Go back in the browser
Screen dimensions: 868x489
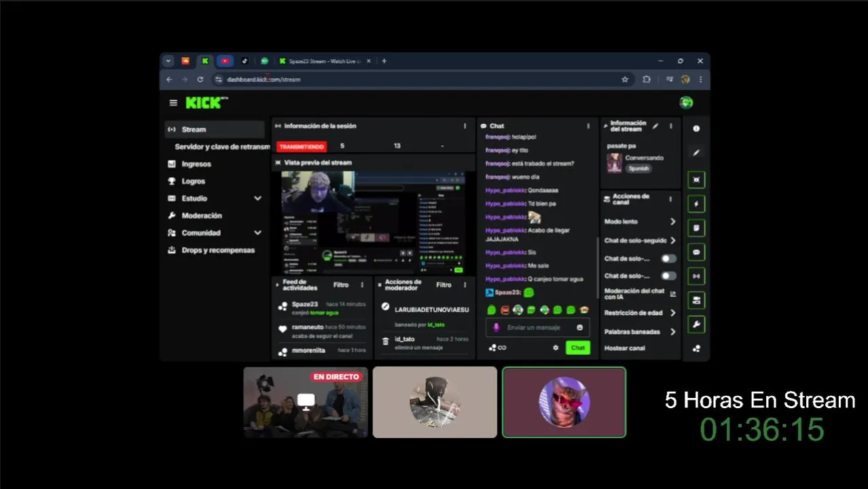(169, 79)
